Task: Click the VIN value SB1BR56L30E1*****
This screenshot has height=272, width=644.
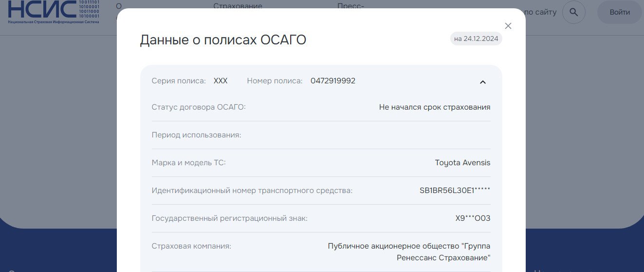Action: pyautogui.click(x=455, y=191)
